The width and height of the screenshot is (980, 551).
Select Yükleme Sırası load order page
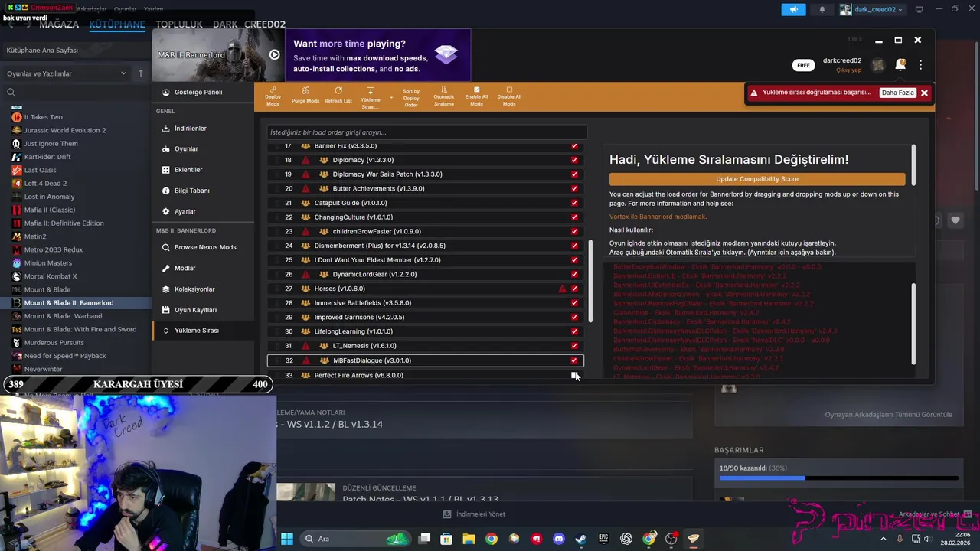[x=203, y=331]
